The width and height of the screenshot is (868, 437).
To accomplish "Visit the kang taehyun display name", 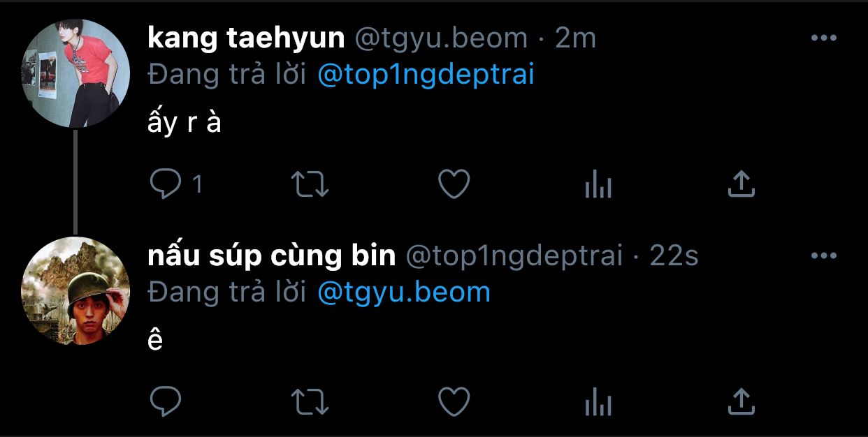I will 247,38.
